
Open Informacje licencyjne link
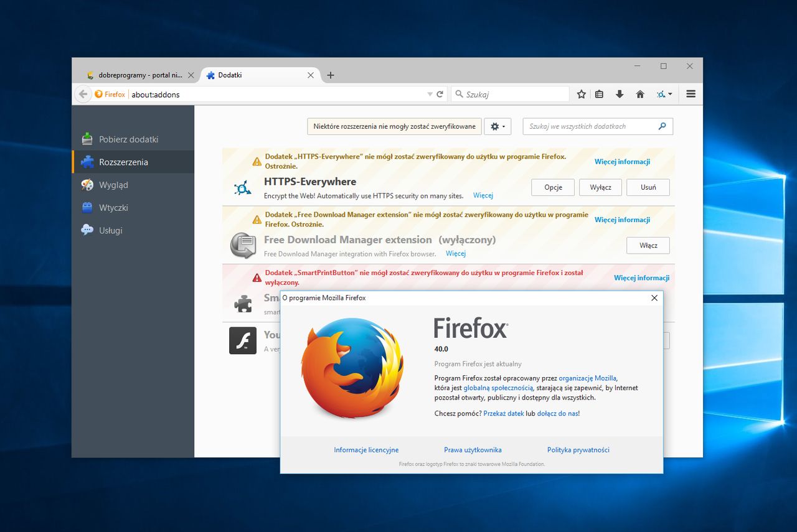[x=366, y=450]
